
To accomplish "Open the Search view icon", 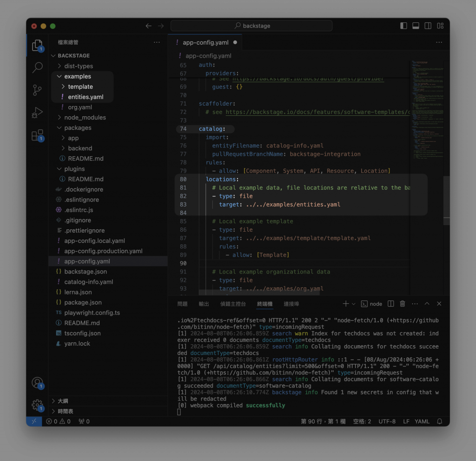I will pos(37,67).
